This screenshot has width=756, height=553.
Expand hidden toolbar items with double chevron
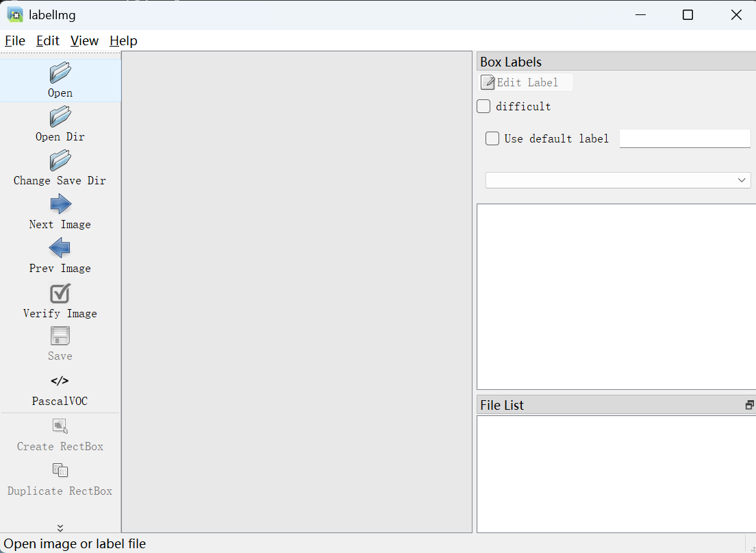[x=60, y=528]
